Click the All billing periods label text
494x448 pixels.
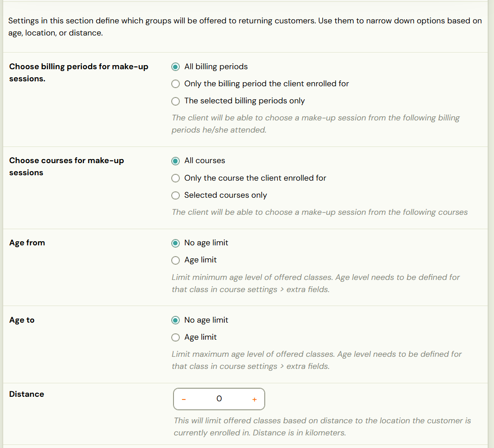[x=216, y=67]
